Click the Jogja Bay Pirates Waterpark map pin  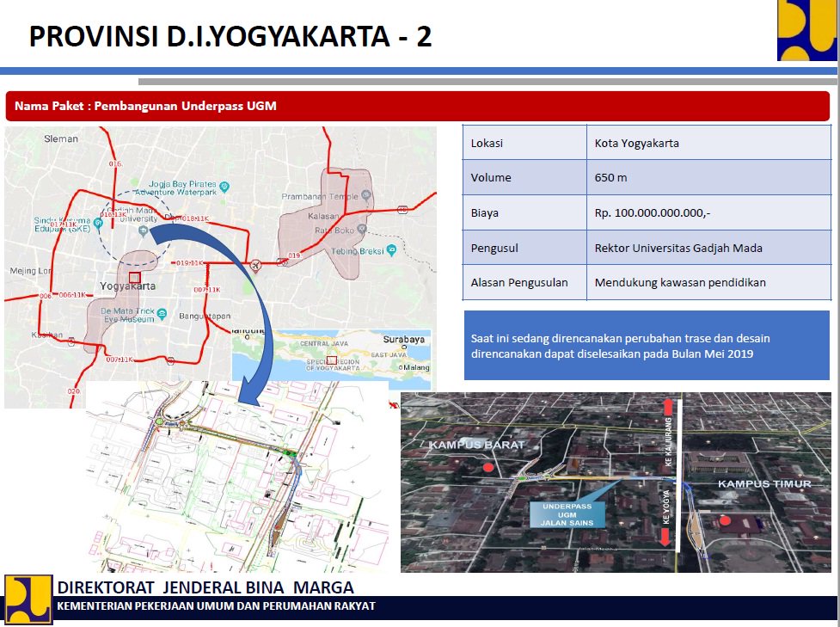[x=224, y=187]
